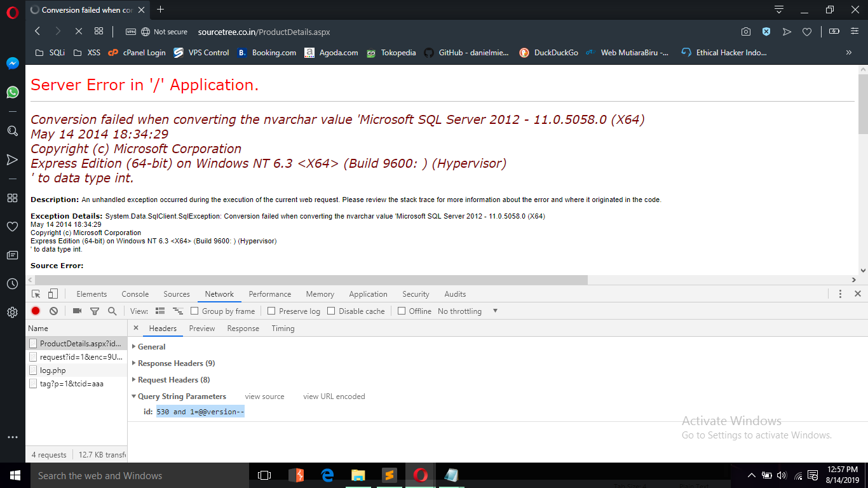
Task: Clear the network log
Action: tap(54, 311)
